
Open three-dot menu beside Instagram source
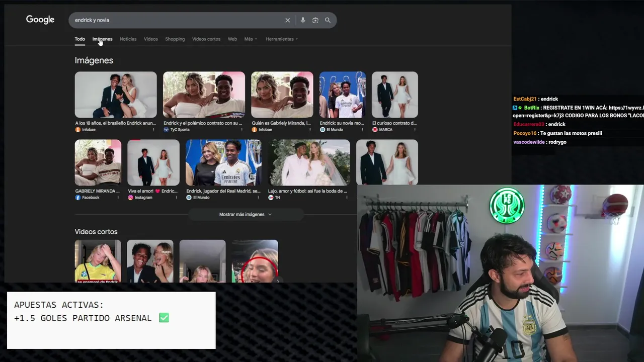pos(176,198)
